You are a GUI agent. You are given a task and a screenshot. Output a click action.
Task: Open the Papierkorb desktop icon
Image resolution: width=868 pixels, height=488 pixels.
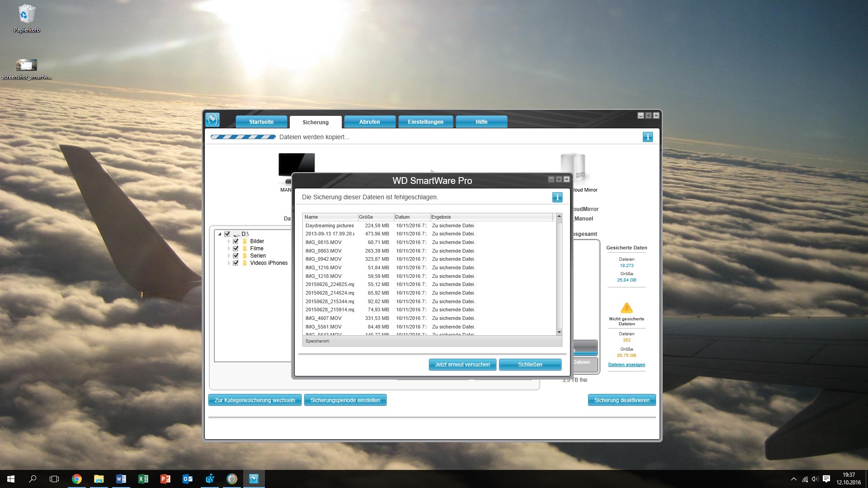[x=27, y=18]
